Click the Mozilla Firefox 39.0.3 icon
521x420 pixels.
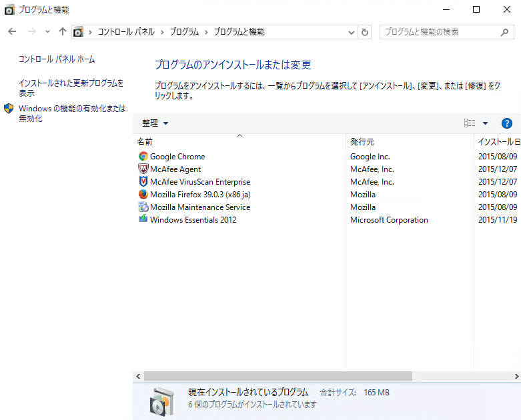click(143, 194)
